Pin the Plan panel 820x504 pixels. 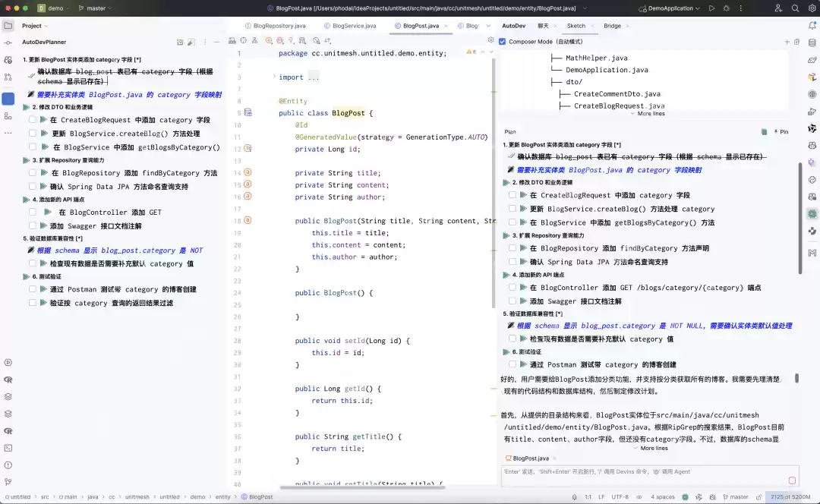(x=784, y=131)
